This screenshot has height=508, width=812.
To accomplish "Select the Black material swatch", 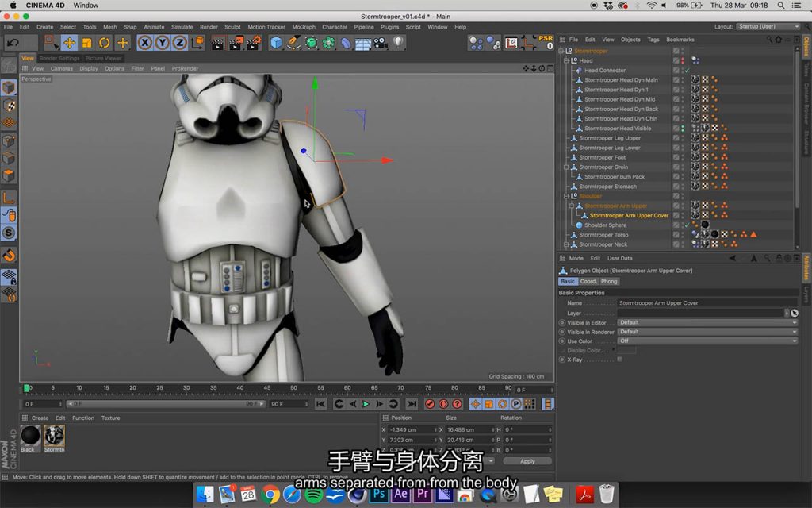I will point(31,436).
